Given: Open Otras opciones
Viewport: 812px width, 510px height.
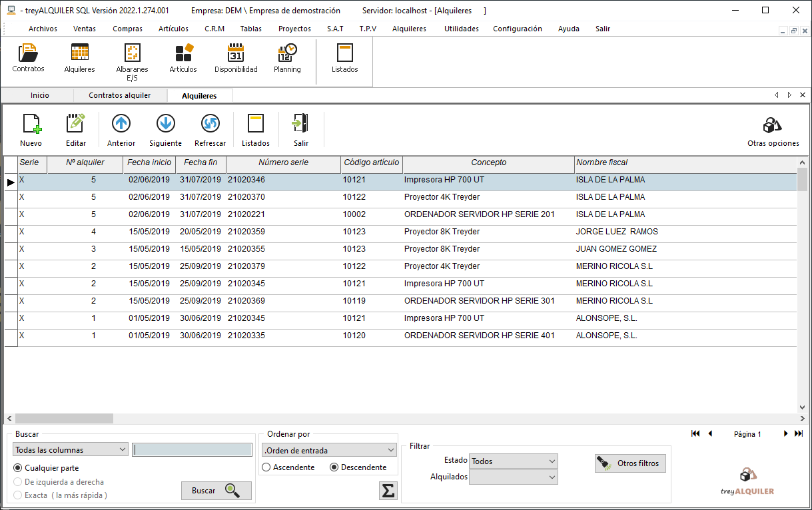Looking at the screenshot, I should pos(773,132).
